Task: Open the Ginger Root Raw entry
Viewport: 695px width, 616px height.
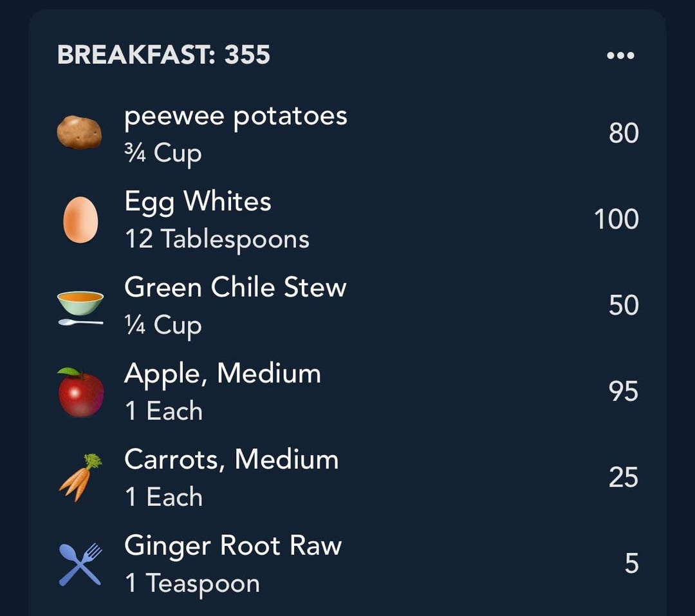Action: (347, 564)
